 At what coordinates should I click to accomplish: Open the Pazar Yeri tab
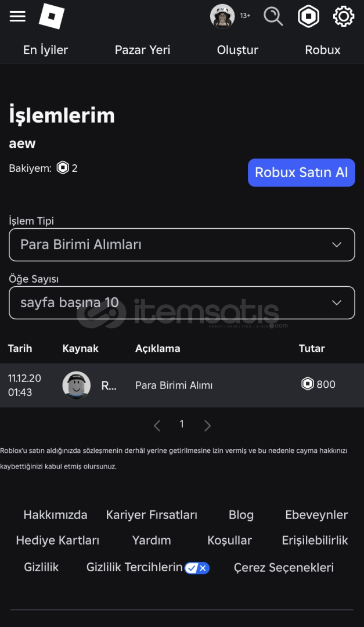(x=142, y=50)
